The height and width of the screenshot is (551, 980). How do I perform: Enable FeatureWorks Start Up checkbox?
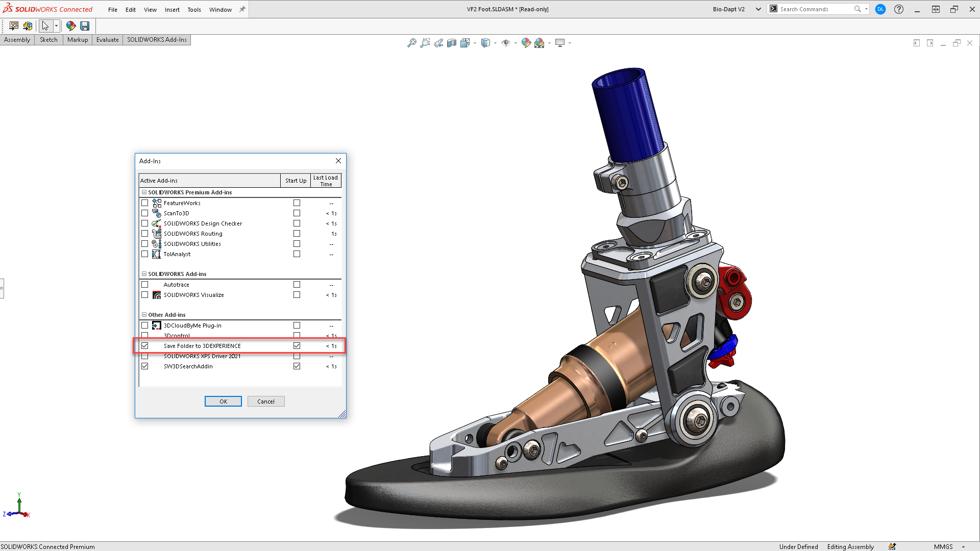[x=297, y=203]
